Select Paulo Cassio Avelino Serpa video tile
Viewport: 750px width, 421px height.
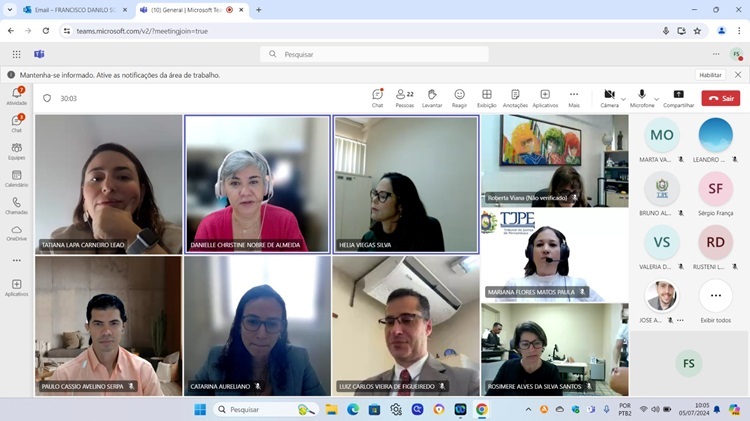pyautogui.click(x=109, y=326)
